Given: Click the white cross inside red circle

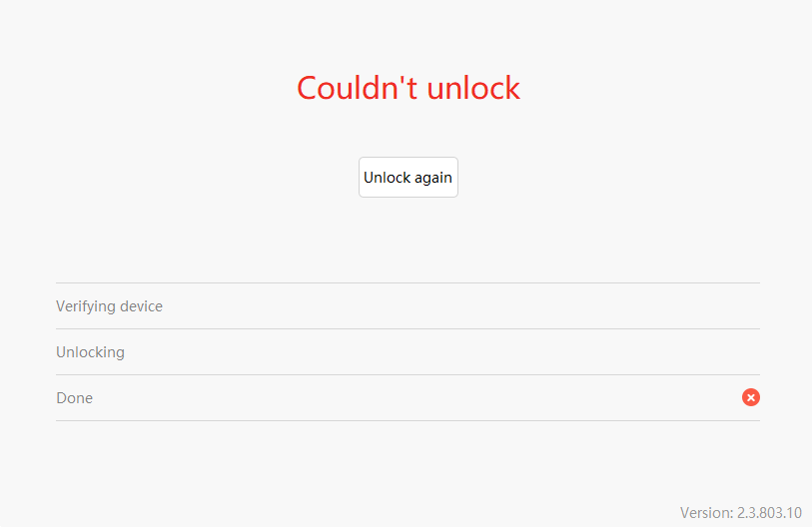Looking at the screenshot, I should [750, 397].
